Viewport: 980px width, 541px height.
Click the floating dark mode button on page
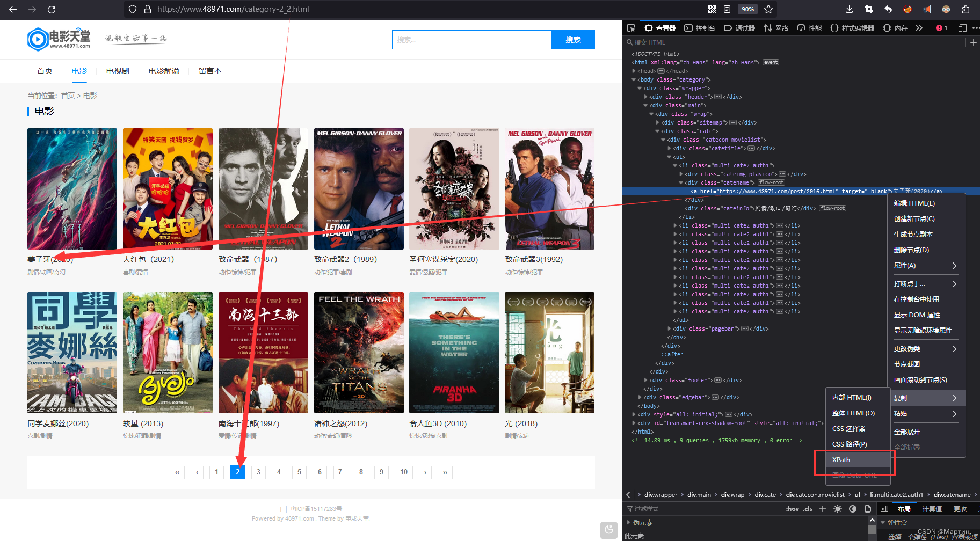[608, 530]
